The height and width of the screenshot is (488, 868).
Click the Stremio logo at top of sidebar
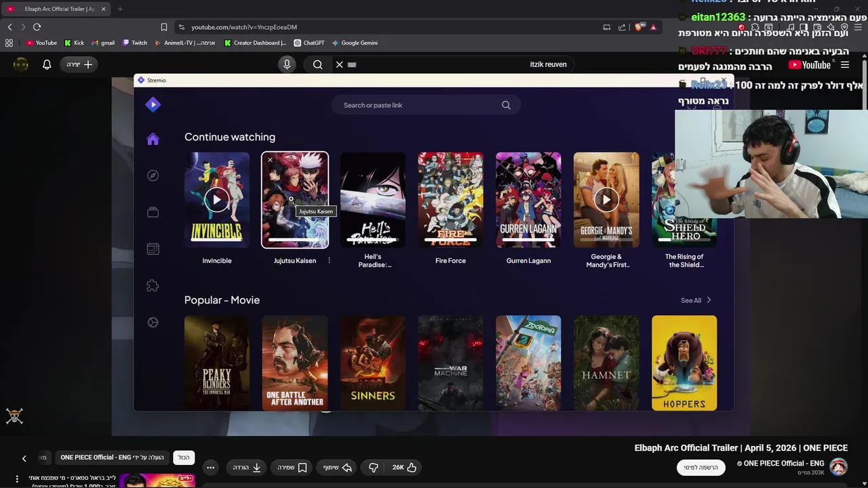tap(153, 104)
